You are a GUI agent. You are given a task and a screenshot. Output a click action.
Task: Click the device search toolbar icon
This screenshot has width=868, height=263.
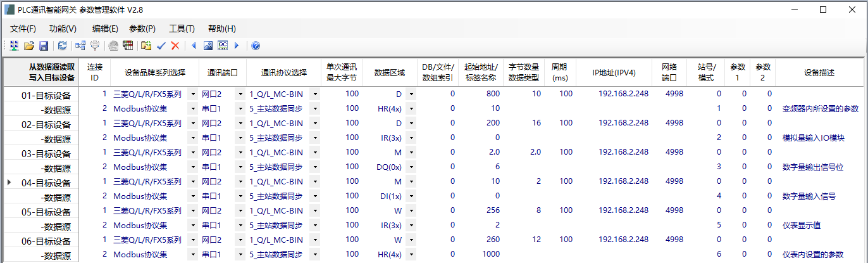[14, 46]
